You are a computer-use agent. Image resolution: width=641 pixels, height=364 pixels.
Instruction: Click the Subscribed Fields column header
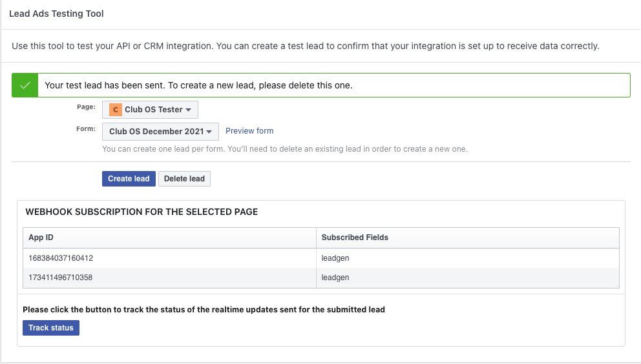point(355,238)
